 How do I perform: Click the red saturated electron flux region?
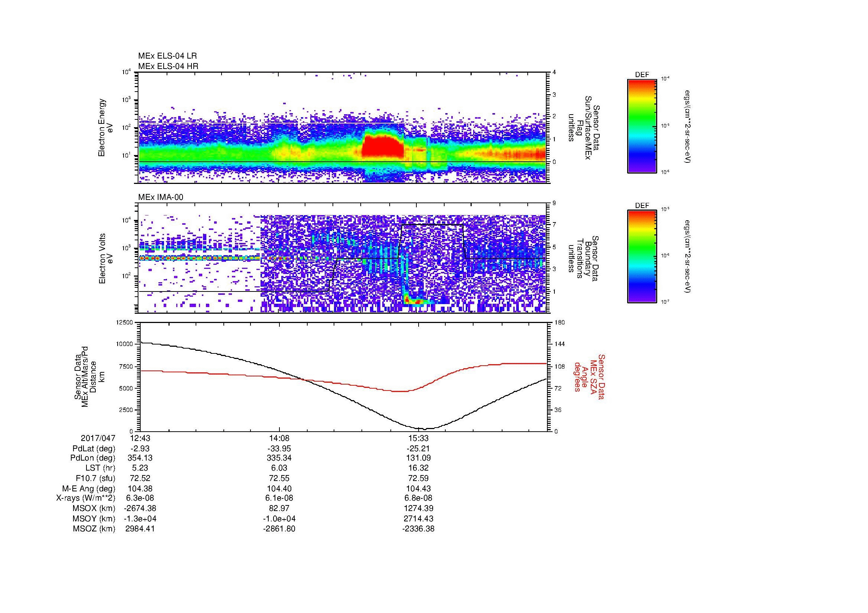[383, 146]
